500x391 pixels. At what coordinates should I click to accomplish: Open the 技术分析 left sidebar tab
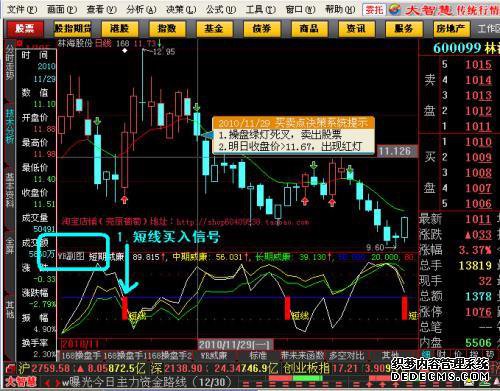(x=10, y=126)
